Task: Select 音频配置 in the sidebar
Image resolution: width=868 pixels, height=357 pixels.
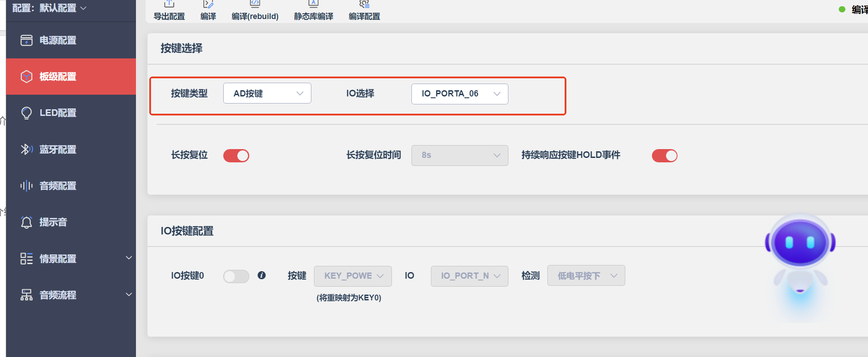Action: tap(71, 186)
